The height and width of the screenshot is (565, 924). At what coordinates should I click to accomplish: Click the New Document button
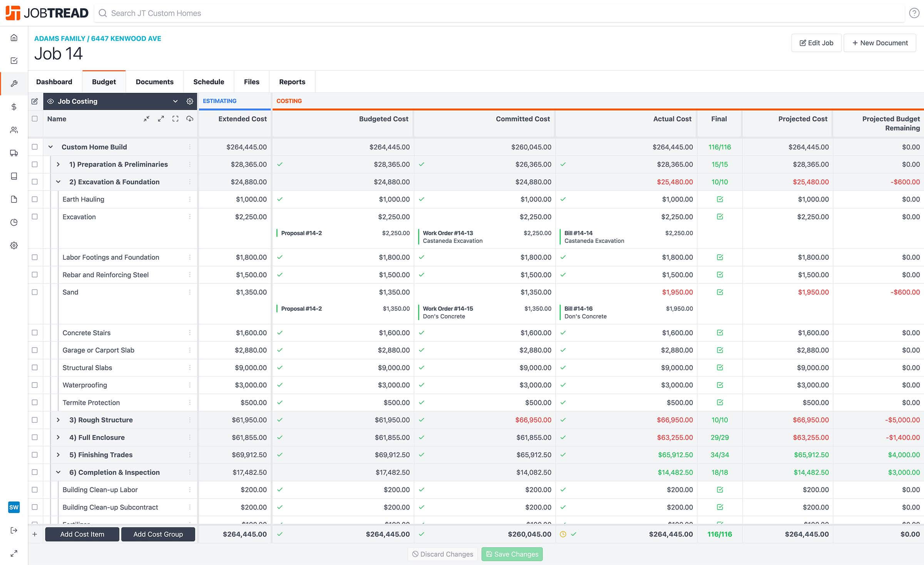pyautogui.click(x=880, y=43)
